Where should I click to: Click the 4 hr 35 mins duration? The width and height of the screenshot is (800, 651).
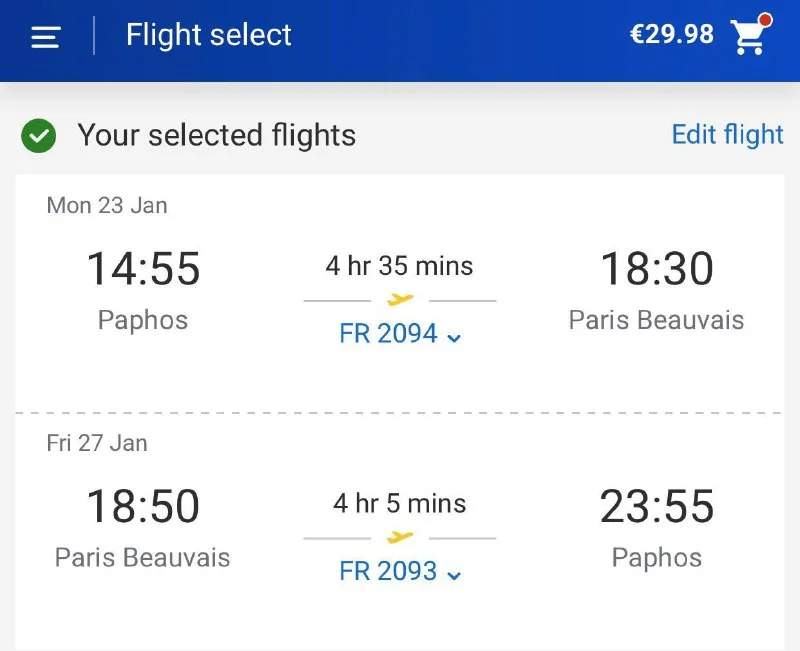click(x=399, y=266)
